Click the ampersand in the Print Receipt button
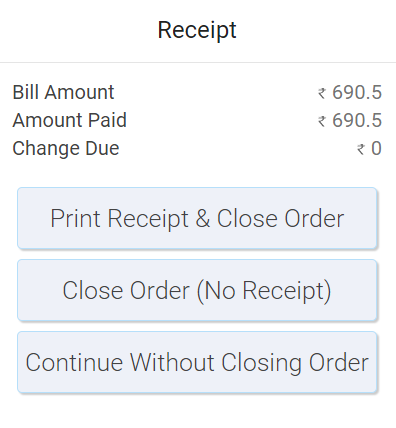 (203, 219)
